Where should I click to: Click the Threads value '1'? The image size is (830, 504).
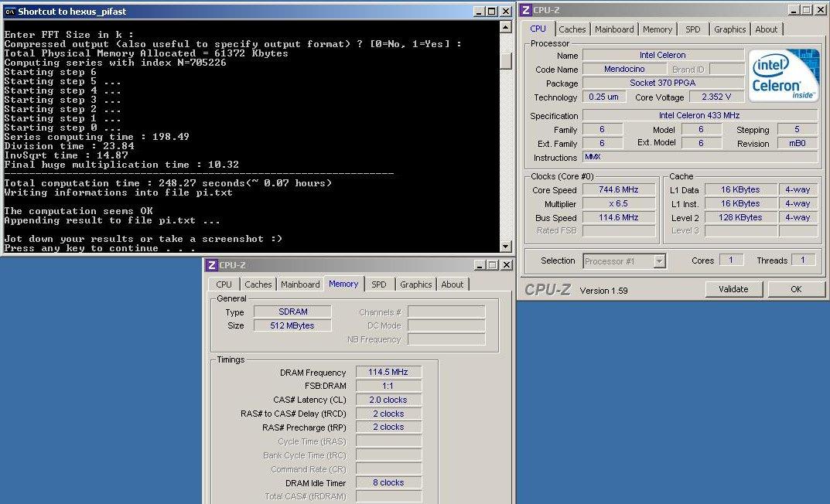pos(803,261)
